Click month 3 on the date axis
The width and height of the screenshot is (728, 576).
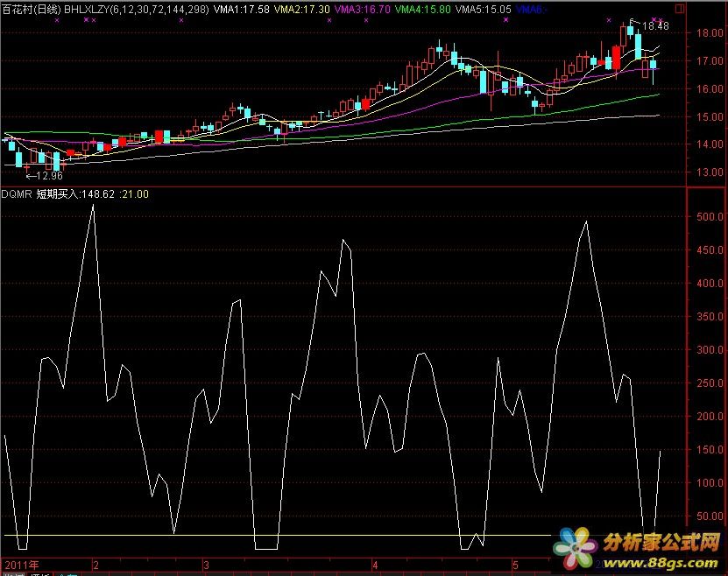(206, 565)
